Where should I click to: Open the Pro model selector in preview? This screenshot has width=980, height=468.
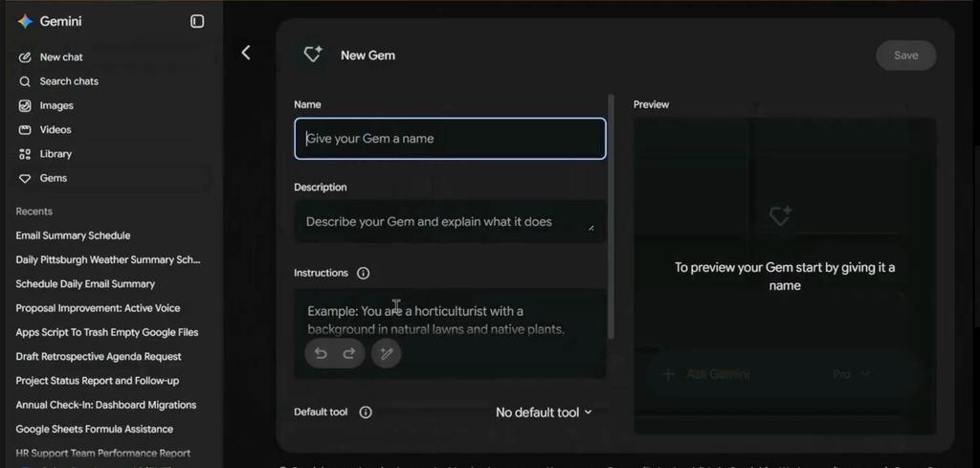coord(851,374)
